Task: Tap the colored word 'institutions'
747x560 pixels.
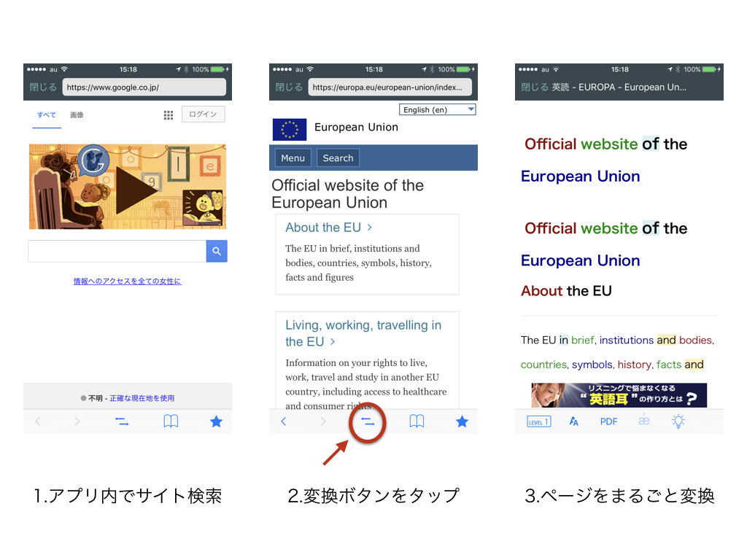Action: click(x=627, y=340)
